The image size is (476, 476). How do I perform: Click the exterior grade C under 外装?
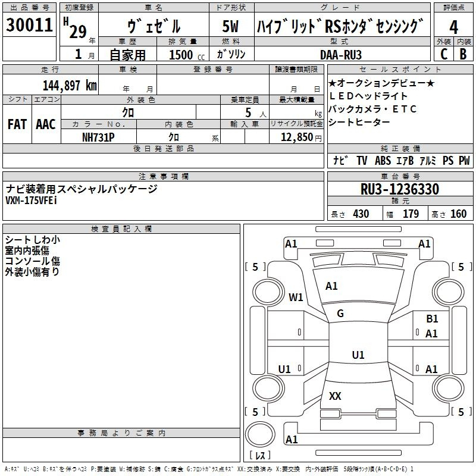click(x=444, y=54)
